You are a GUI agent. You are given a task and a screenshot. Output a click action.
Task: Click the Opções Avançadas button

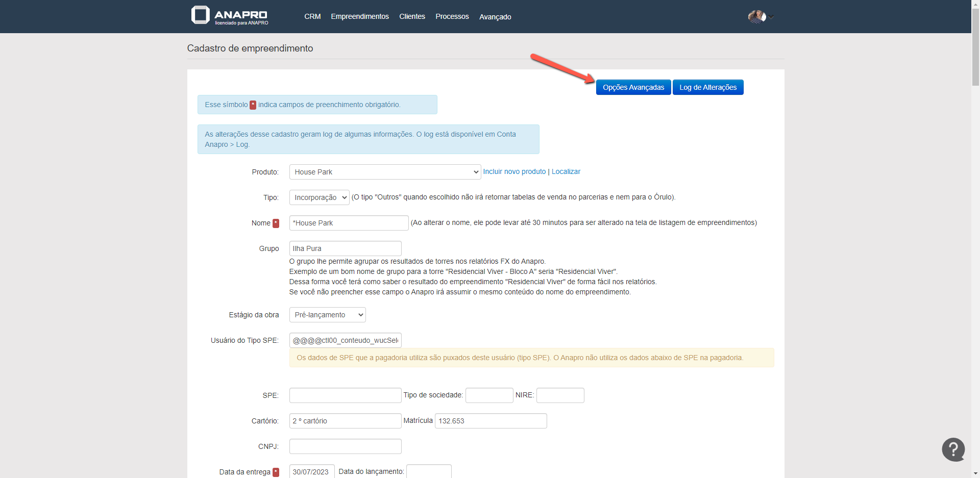(633, 87)
